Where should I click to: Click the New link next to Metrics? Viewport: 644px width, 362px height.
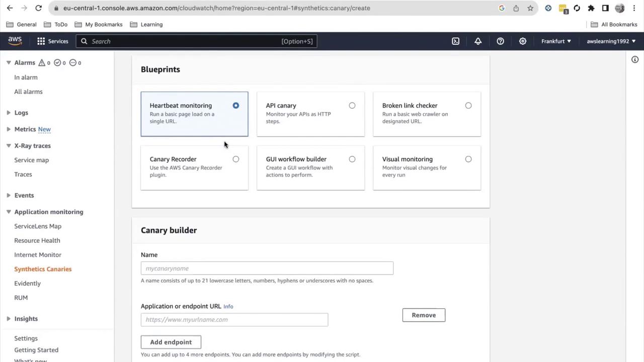pyautogui.click(x=44, y=129)
